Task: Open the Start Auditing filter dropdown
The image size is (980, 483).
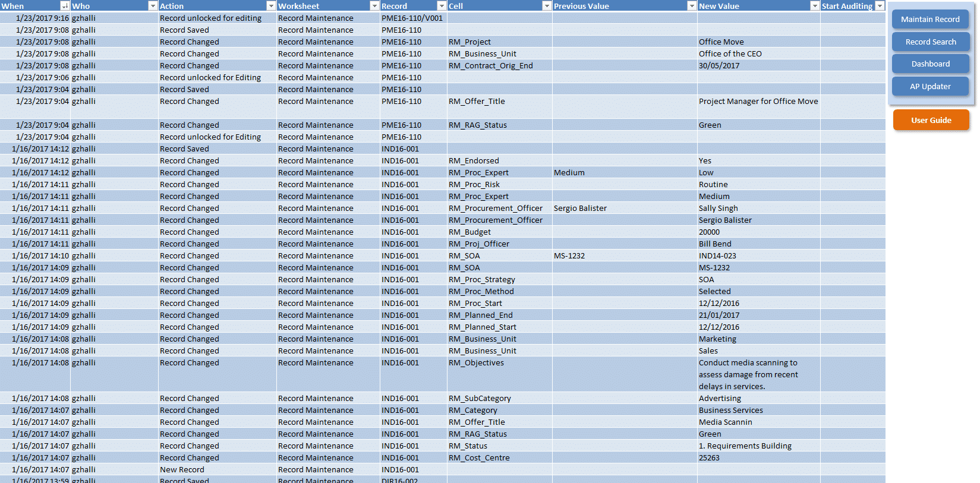Action: (880, 6)
